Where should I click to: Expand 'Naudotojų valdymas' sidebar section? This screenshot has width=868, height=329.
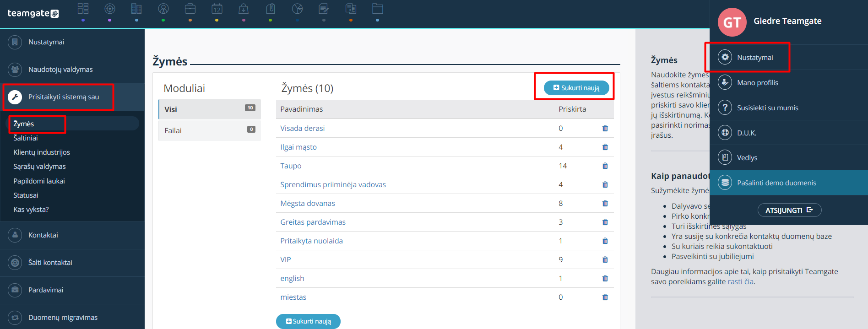pos(72,70)
